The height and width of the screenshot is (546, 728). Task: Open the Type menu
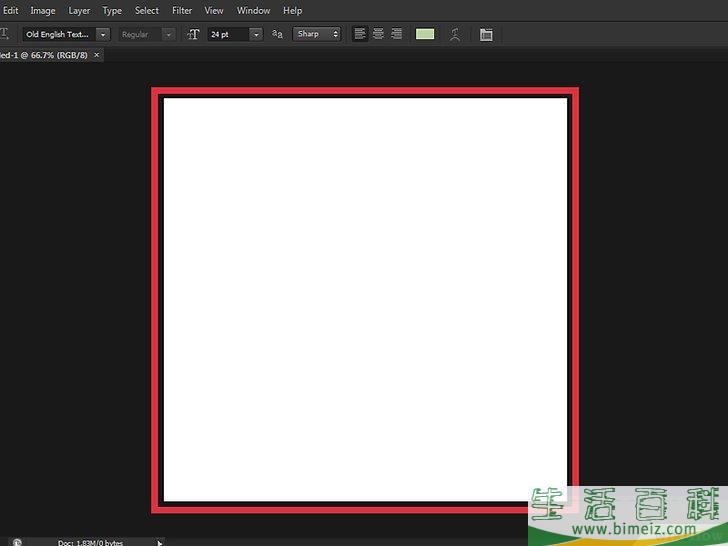point(112,10)
